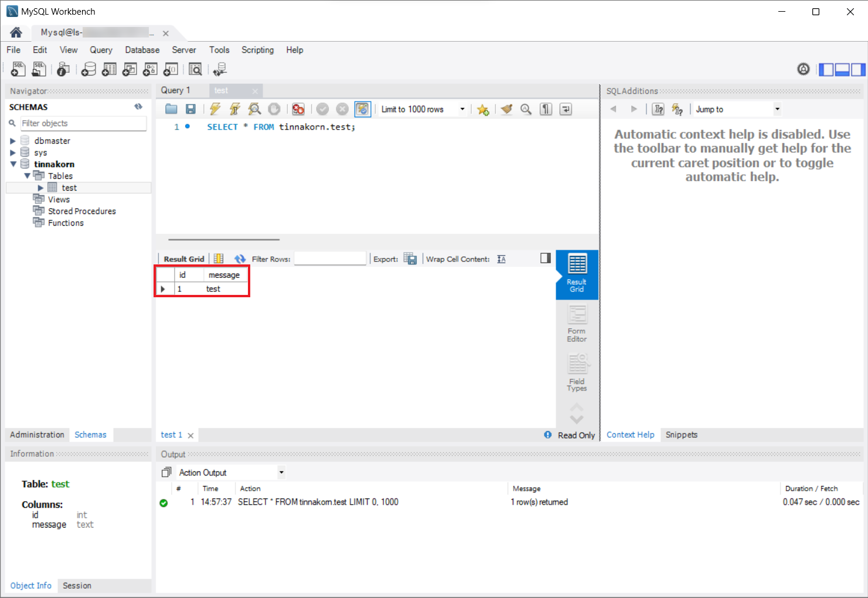Run EXPLAIN on the current statement

(254, 109)
